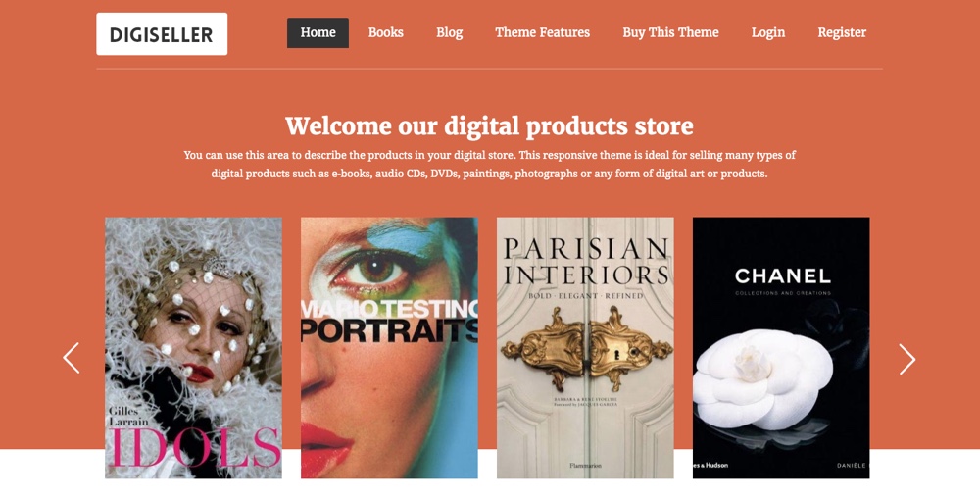Viewport: 980px width, 500px height.
Task: Go to previous carousel slide arrow
Action: pos(72,358)
